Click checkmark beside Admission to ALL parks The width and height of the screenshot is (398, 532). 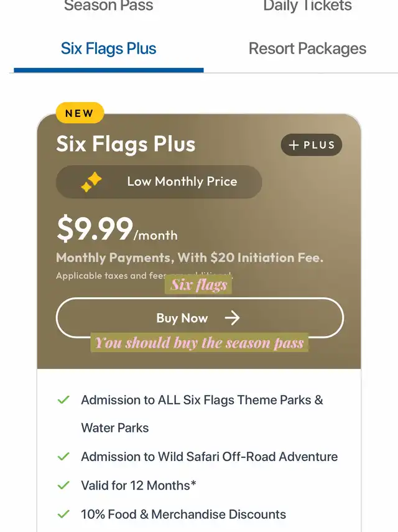[x=63, y=399]
